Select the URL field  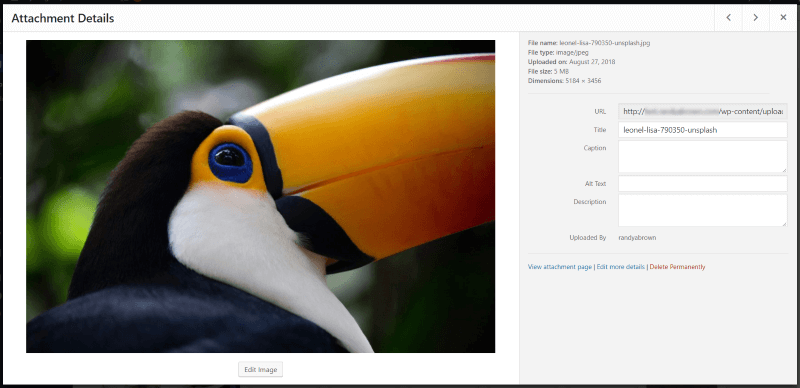pyautogui.click(x=703, y=111)
